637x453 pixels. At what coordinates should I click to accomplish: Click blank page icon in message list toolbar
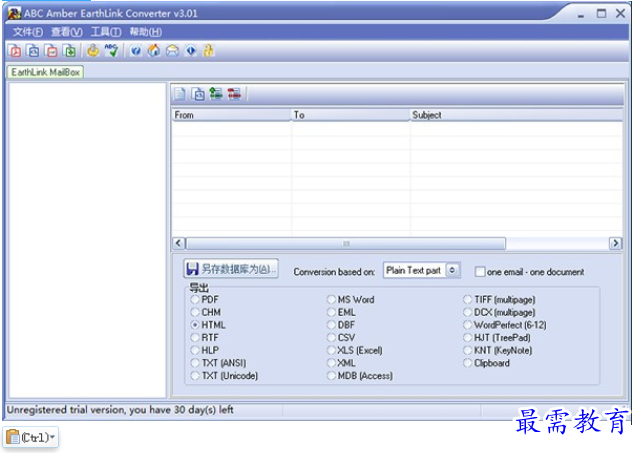coord(180,94)
